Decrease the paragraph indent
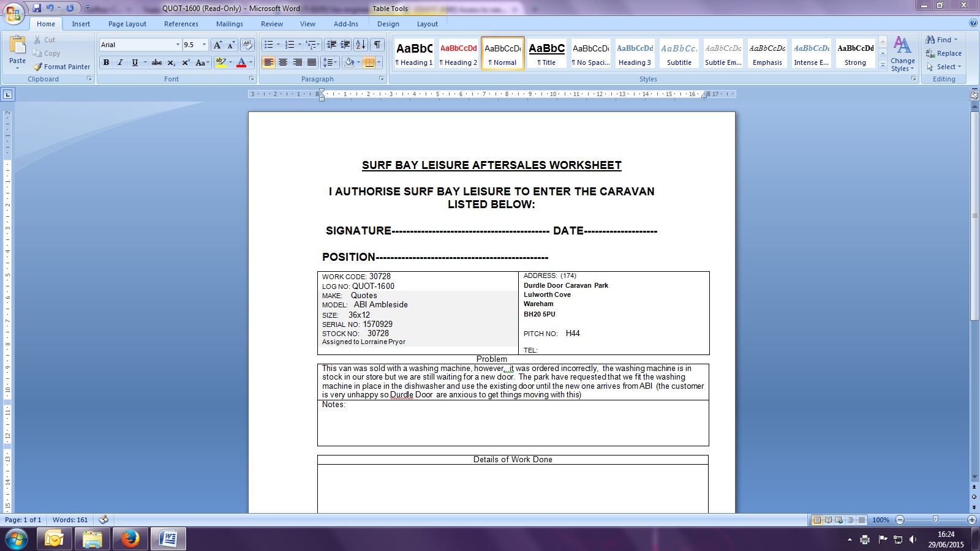 pyautogui.click(x=331, y=45)
